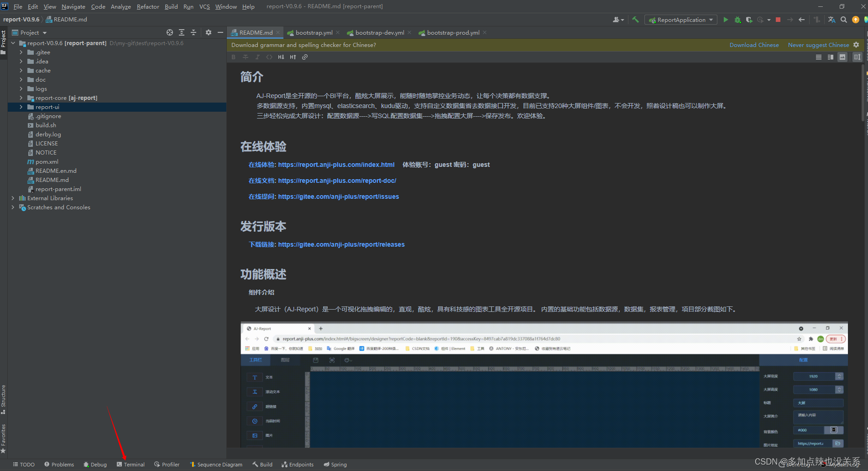The width and height of the screenshot is (868, 471).
Task: Hide the Project panel minus icon
Action: point(220,32)
